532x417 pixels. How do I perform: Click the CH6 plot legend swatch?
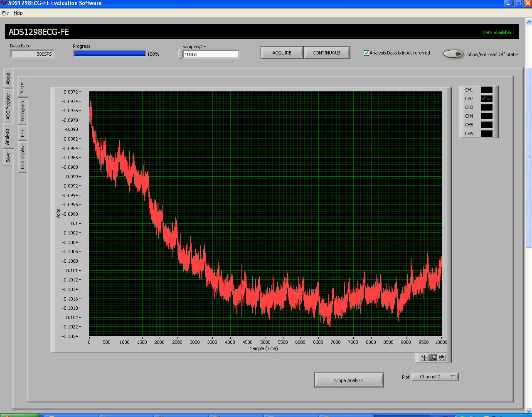(487, 133)
